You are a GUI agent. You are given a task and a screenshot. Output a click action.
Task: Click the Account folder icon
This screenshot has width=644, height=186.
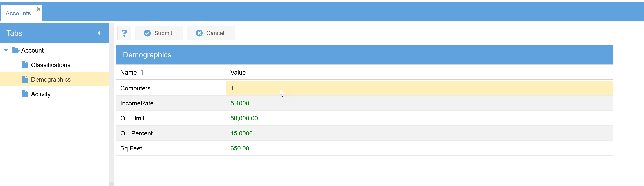click(x=15, y=50)
